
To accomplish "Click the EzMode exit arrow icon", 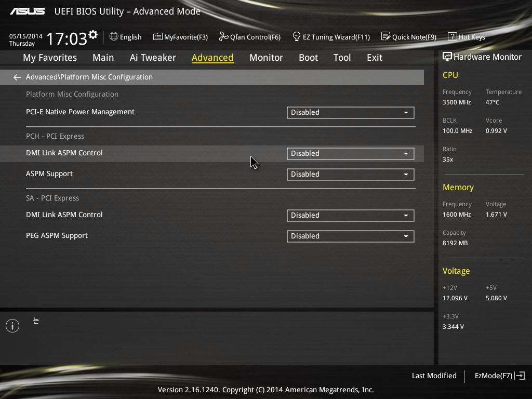I will point(520,376).
